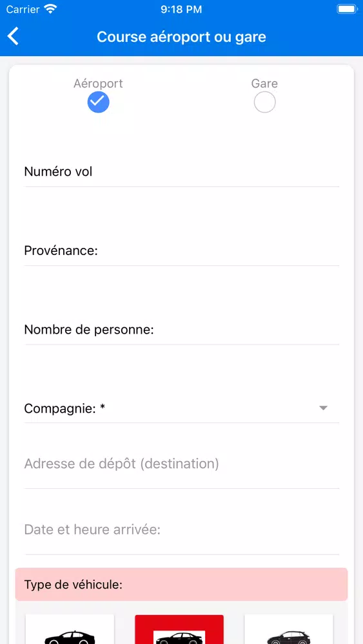Tap the Type de véhicule pink banner
The image size is (363, 644).
(181, 585)
